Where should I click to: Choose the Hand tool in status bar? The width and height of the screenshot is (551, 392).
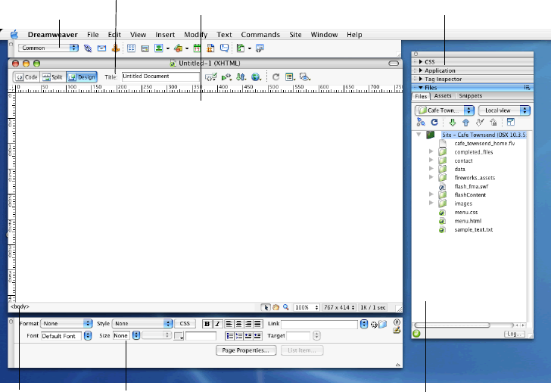(x=275, y=307)
